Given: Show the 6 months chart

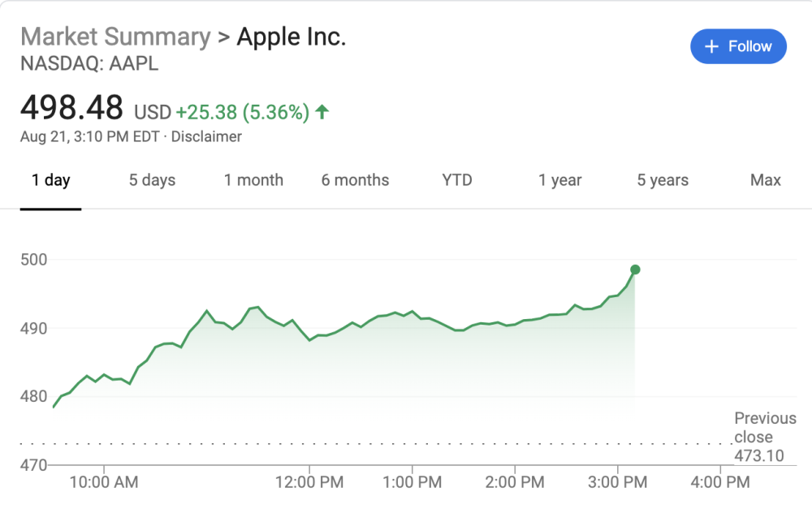Looking at the screenshot, I should coord(356,180).
